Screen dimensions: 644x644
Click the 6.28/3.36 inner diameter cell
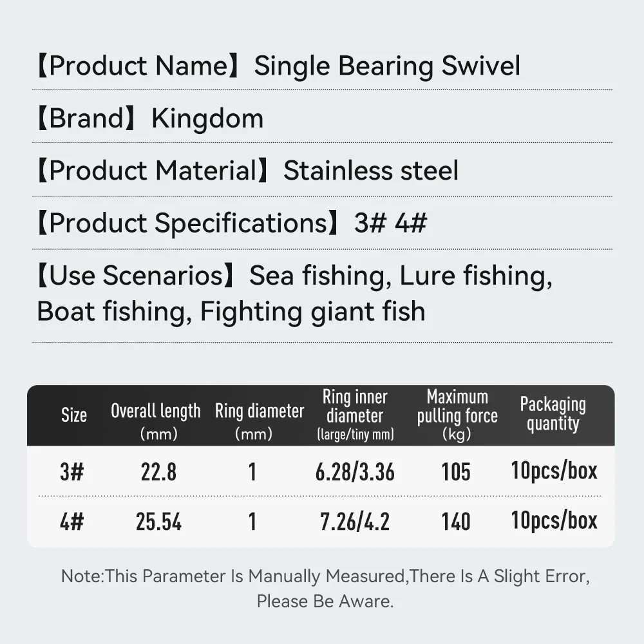coord(355,472)
